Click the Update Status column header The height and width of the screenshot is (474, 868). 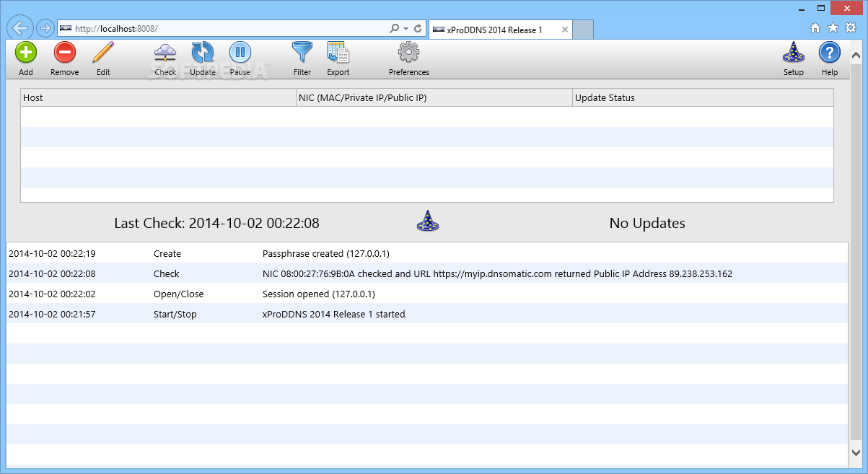(703, 97)
